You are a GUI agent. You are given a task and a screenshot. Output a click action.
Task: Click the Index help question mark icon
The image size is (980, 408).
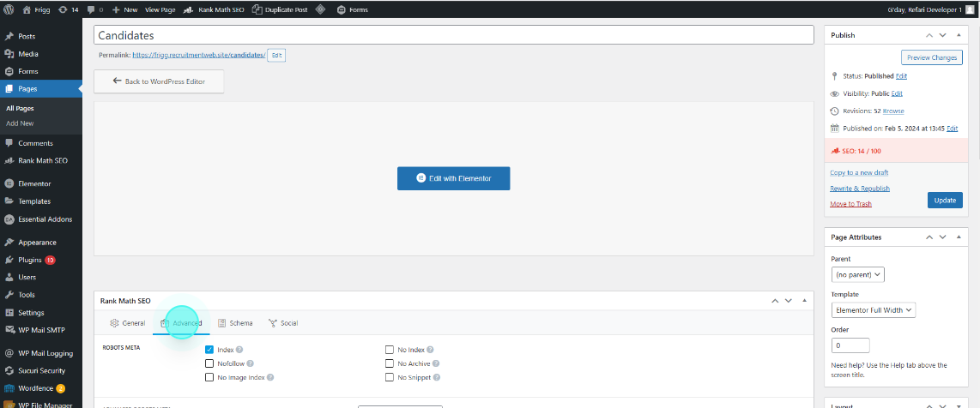click(239, 350)
